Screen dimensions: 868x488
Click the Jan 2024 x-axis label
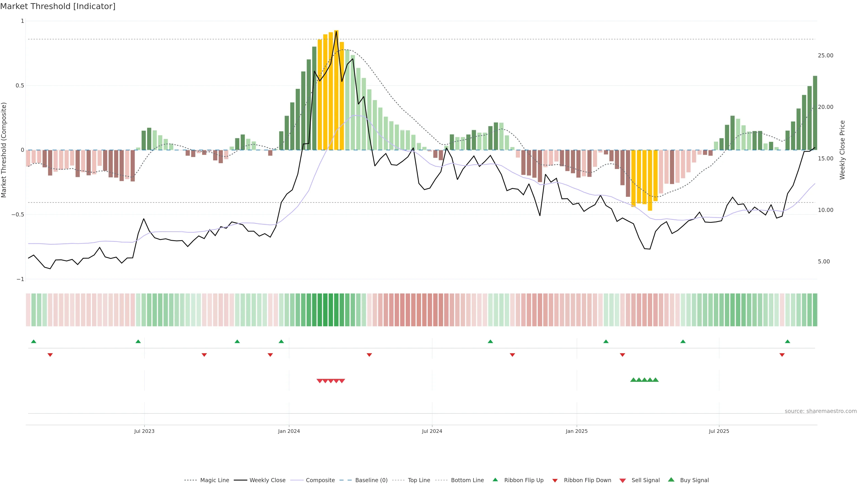point(289,431)
